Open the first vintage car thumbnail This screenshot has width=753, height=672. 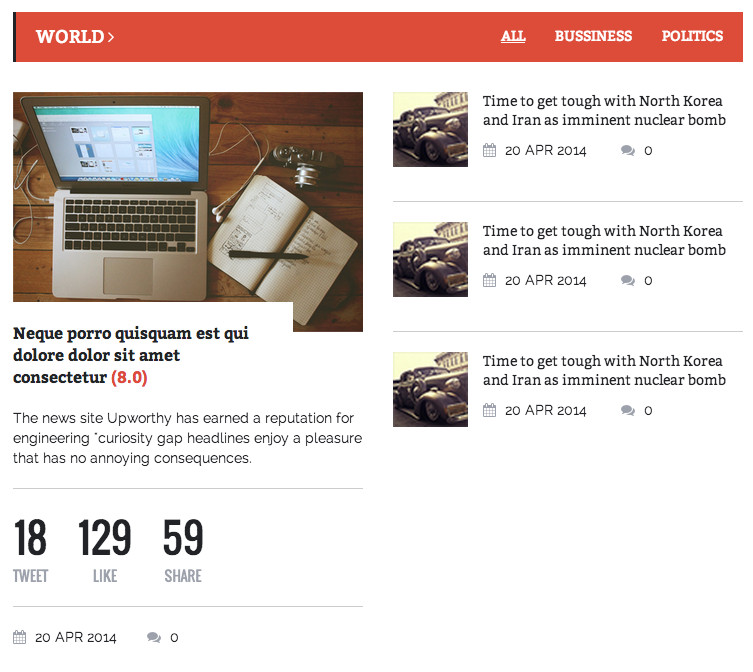[x=430, y=130]
